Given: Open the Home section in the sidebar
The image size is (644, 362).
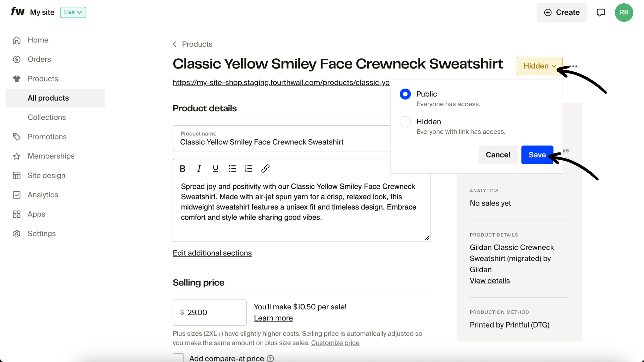Looking at the screenshot, I should (x=38, y=40).
